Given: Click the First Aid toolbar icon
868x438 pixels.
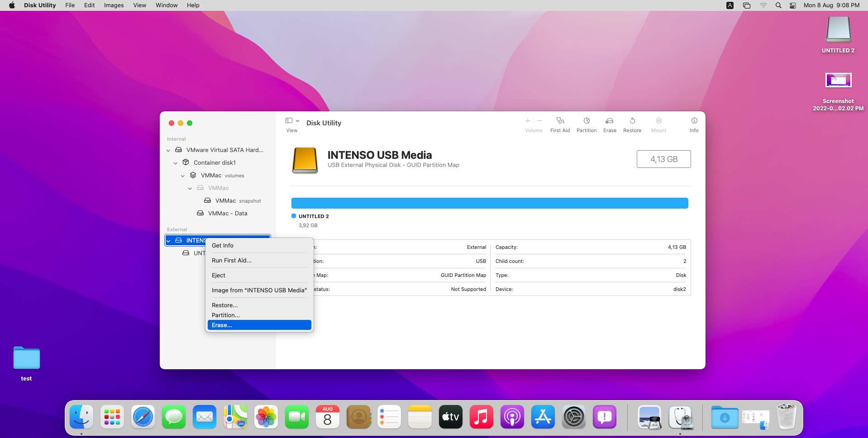Looking at the screenshot, I should click(x=560, y=121).
